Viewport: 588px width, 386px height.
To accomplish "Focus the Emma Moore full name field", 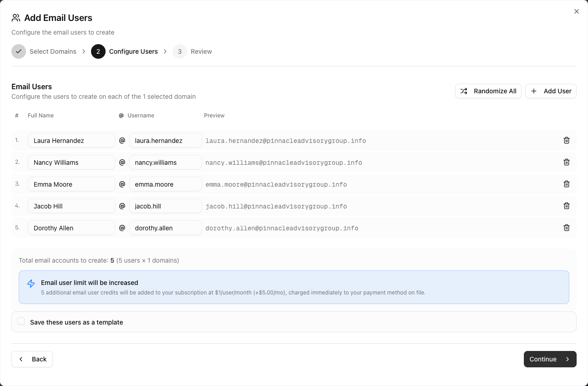I will tap(71, 184).
